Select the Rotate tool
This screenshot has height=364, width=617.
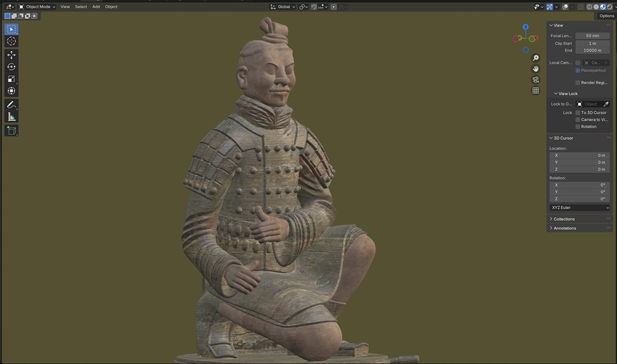11,67
